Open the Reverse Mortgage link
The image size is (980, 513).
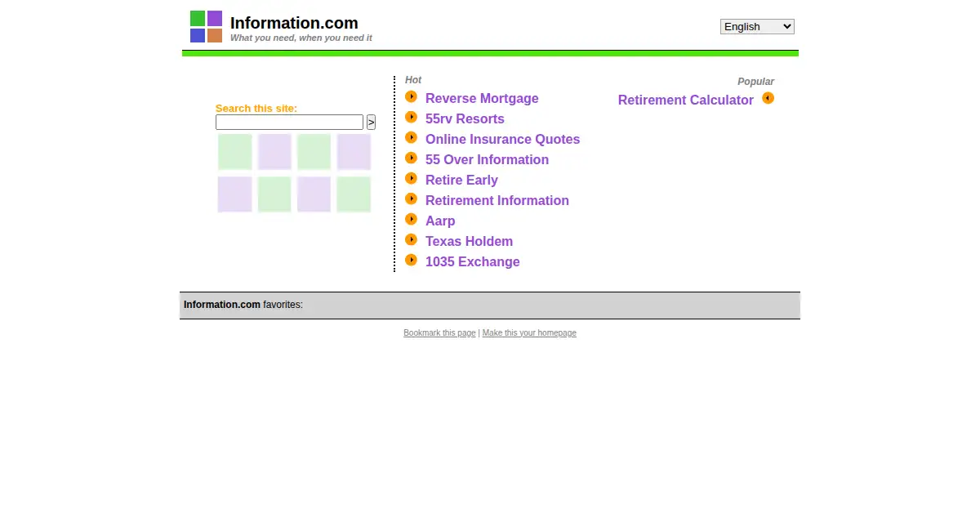(482, 99)
